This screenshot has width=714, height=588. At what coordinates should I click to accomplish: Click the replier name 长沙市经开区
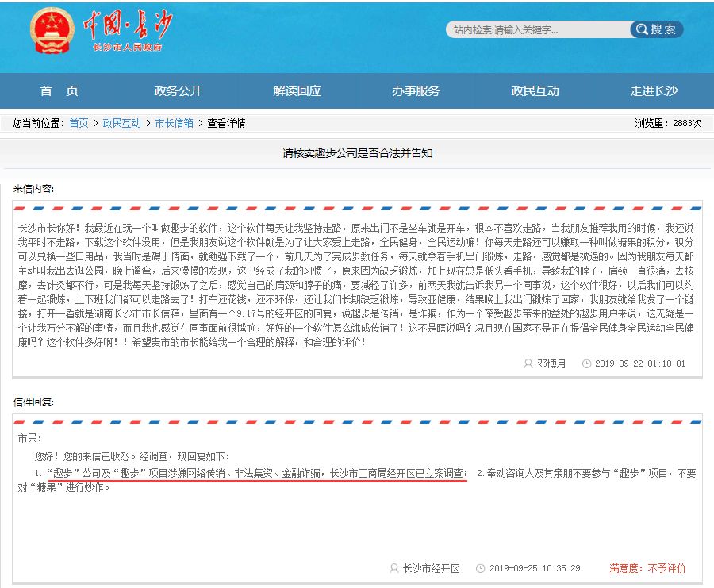click(432, 568)
